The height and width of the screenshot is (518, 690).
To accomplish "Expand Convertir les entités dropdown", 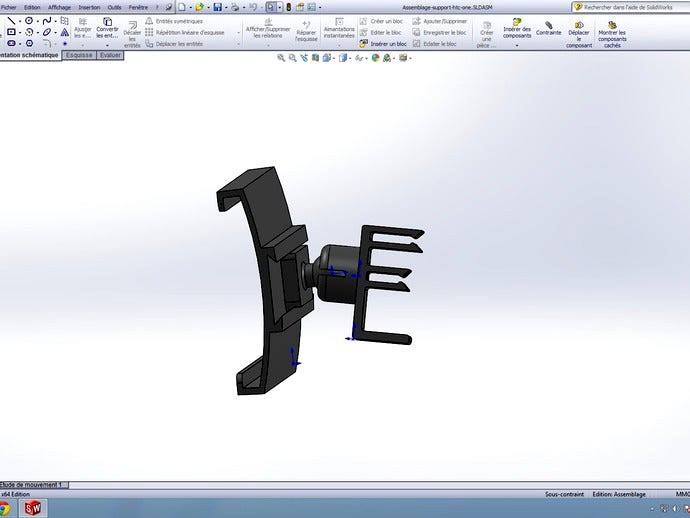I will coord(107,45).
